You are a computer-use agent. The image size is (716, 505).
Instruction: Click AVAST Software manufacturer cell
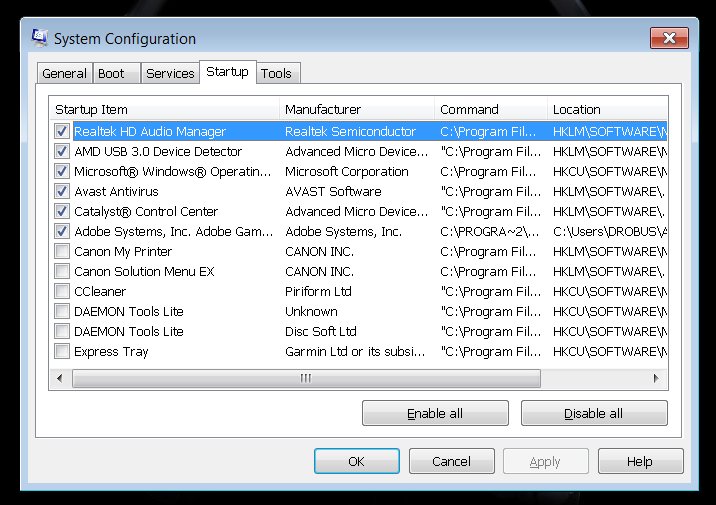pyautogui.click(x=333, y=191)
